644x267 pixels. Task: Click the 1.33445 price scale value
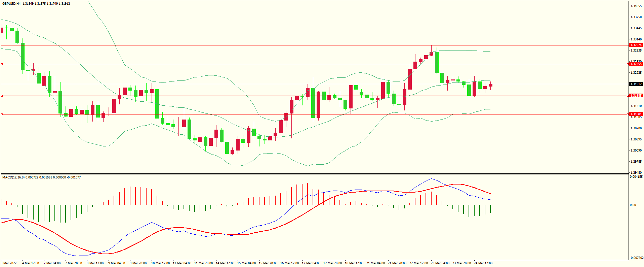[x=636, y=28]
